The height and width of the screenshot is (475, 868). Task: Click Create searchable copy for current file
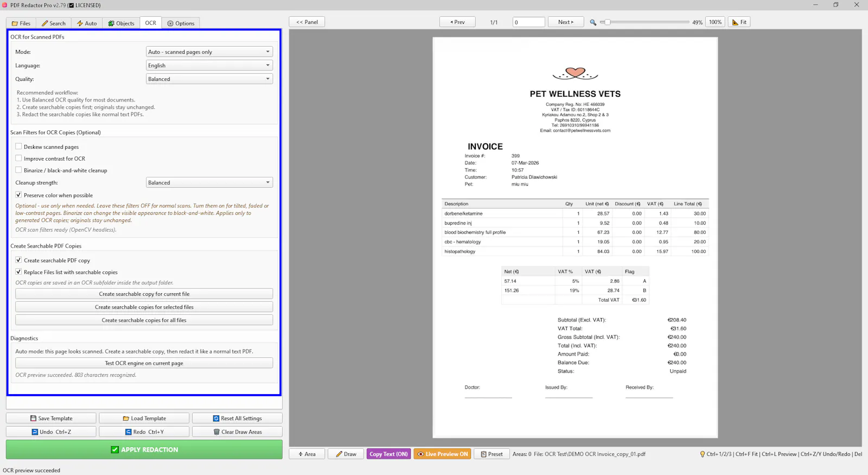point(144,294)
